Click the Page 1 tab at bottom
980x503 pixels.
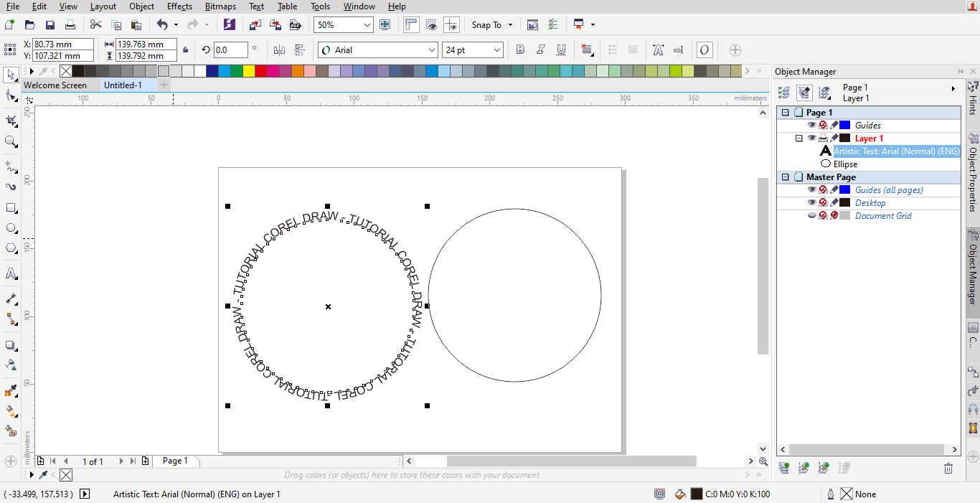pyautogui.click(x=175, y=461)
